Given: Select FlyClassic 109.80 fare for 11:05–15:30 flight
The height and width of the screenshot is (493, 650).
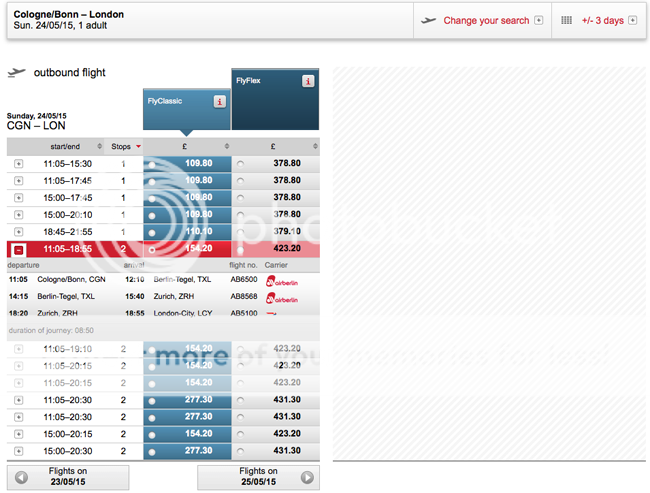Looking at the screenshot, I should 151,164.
